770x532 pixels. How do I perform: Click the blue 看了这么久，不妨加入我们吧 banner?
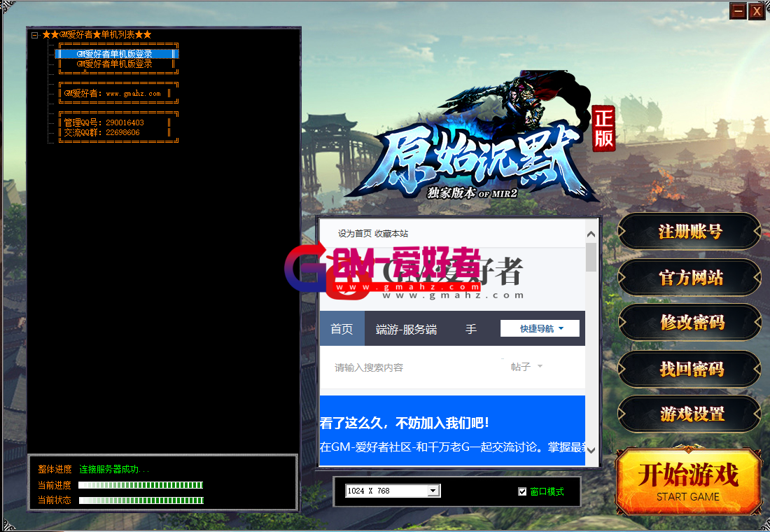click(452, 430)
